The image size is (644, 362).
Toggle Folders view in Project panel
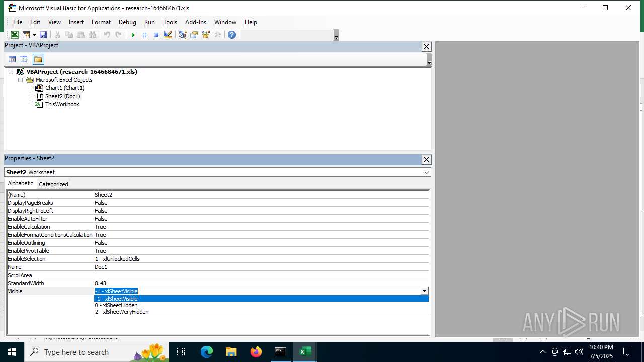click(x=38, y=59)
